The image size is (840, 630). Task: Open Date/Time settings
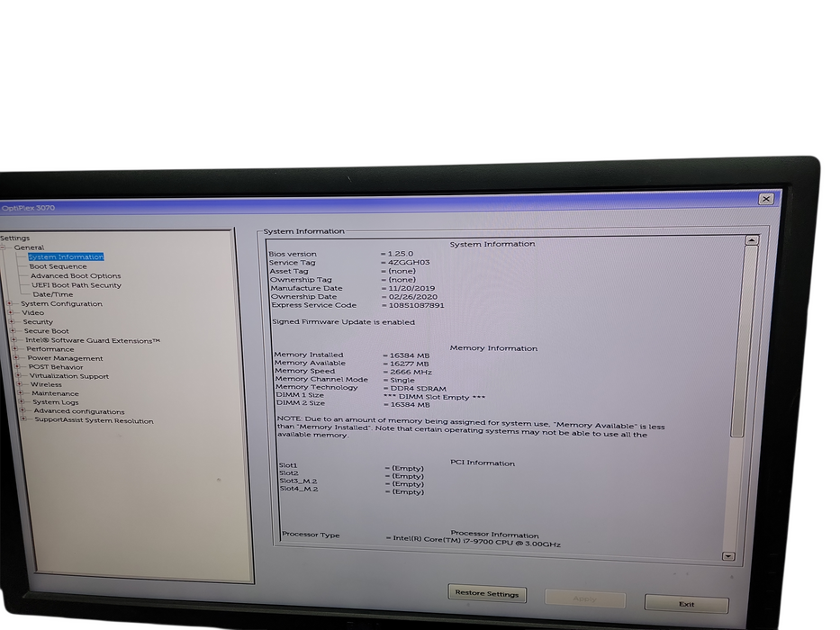pos(52,294)
